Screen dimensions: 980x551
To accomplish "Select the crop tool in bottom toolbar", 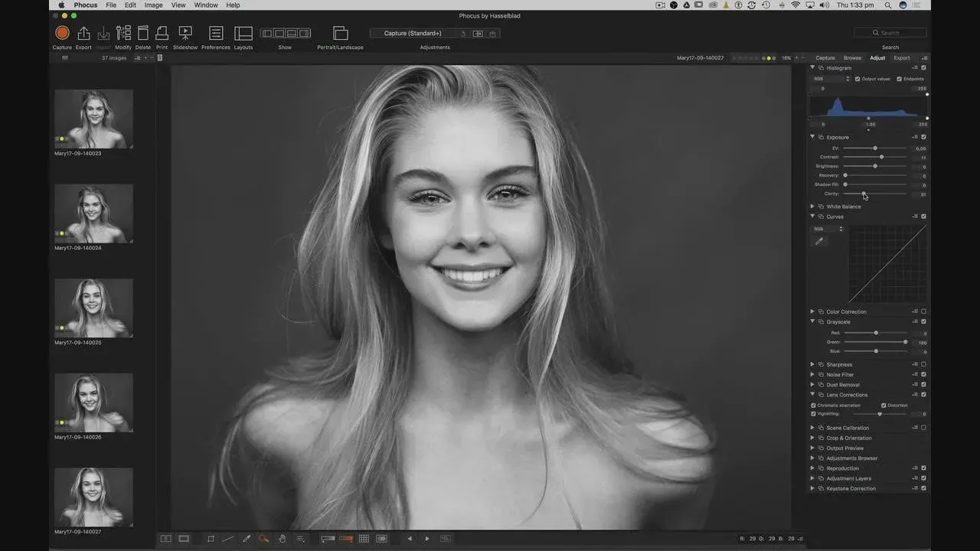I will pyautogui.click(x=211, y=539).
